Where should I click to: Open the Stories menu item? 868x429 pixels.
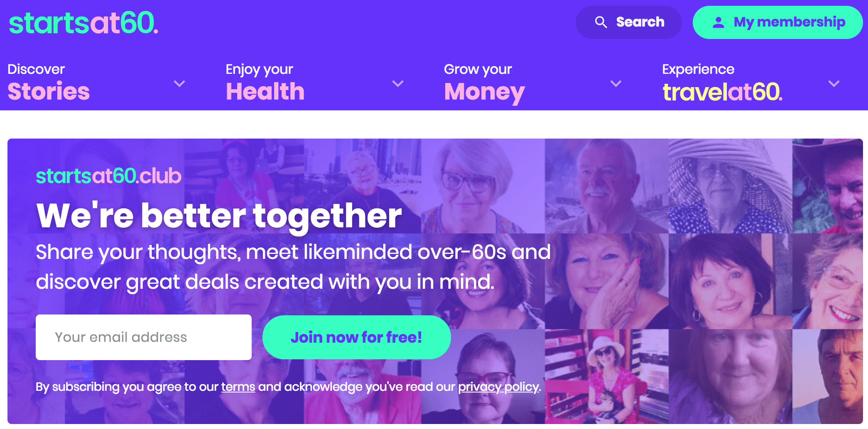[x=49, y=91]
